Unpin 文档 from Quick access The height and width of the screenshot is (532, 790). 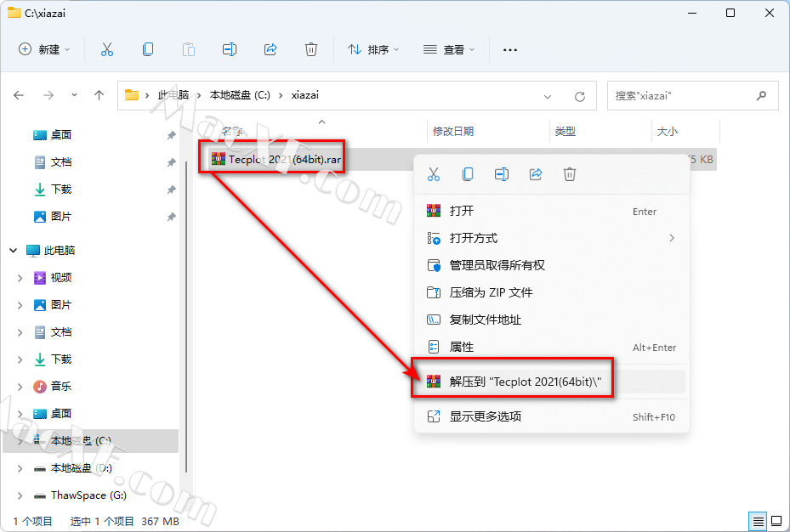click(171, 162)
